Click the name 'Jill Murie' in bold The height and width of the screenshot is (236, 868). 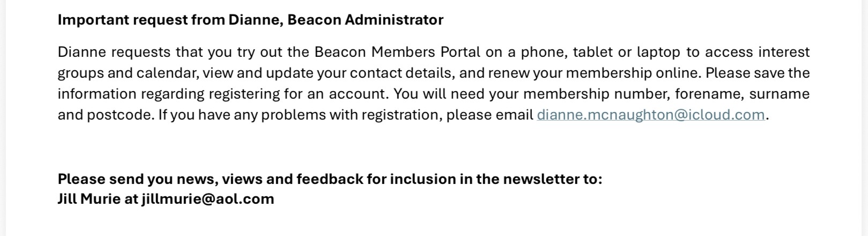click(x=89, y=199)
